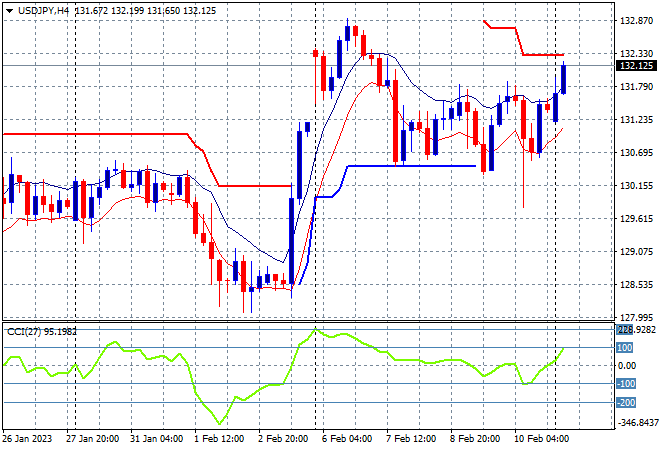Select the 8 Feb 20:00 time label

click(x=475, y=439)
